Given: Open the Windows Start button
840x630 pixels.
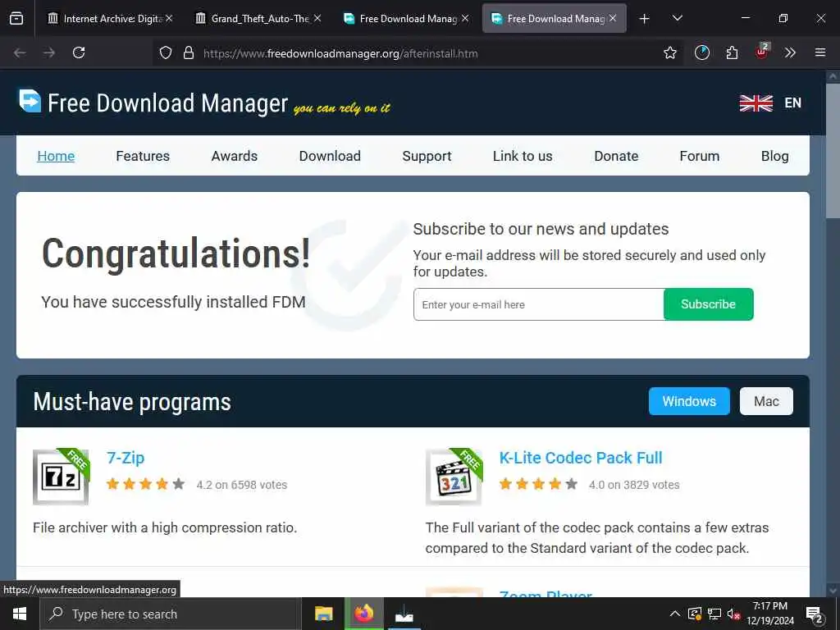Looking at the screenshot, I should [20, 614].
